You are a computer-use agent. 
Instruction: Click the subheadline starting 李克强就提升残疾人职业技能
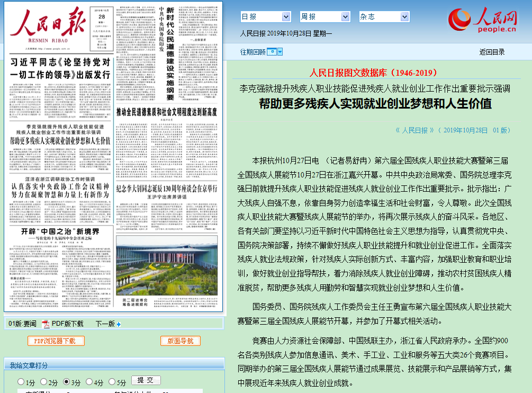375,88
